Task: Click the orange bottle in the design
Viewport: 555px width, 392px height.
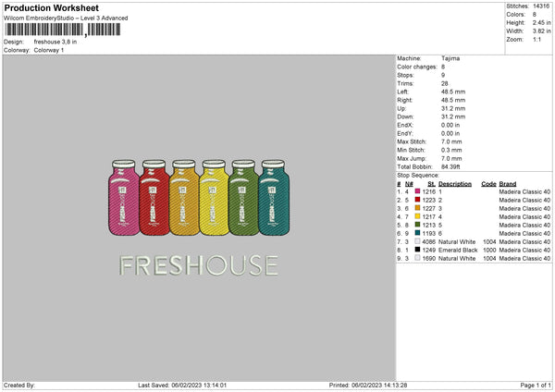Action: (x=184, y=198)
